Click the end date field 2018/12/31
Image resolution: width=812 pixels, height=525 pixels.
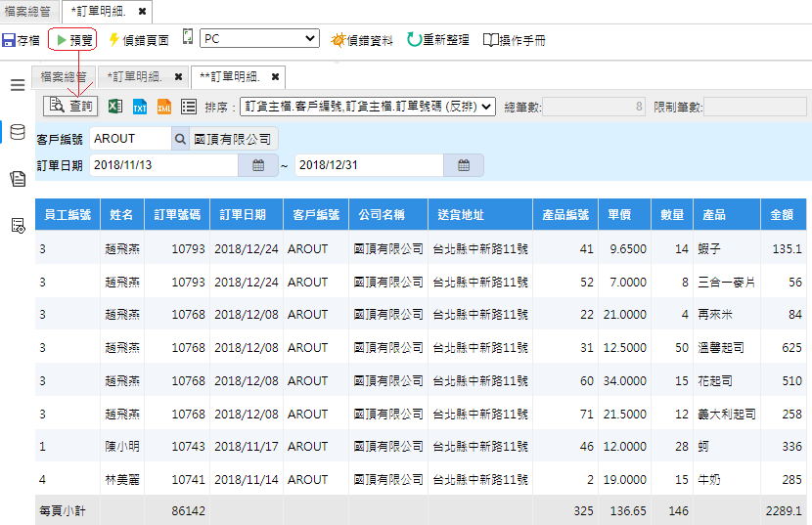pos(369,165)
